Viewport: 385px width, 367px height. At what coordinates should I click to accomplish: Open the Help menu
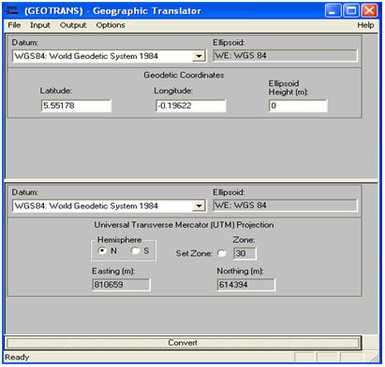pos(366,25)
